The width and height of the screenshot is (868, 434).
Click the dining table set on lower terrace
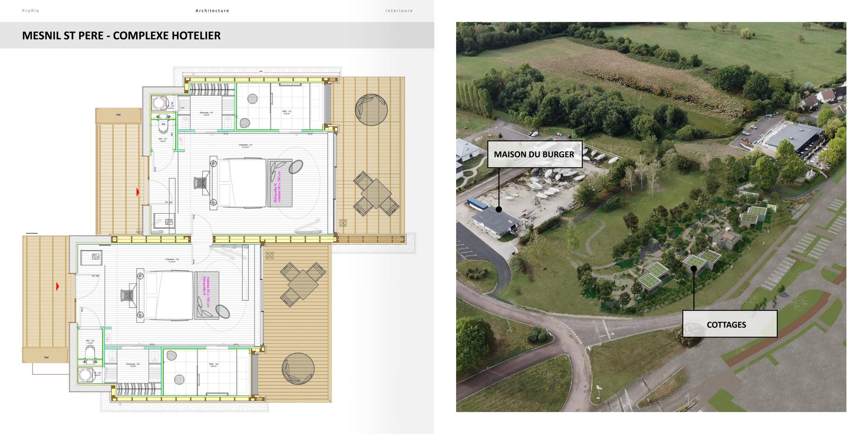[303, 284]
